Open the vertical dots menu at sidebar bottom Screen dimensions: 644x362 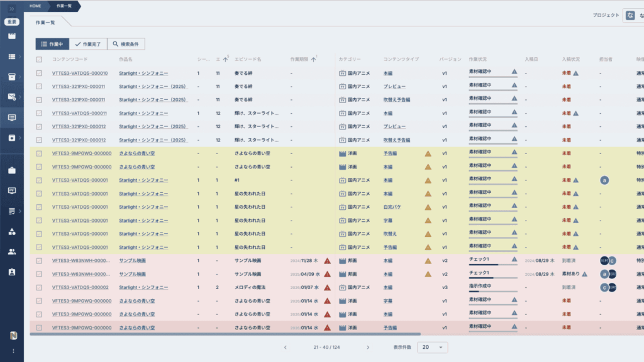(13, 351)
